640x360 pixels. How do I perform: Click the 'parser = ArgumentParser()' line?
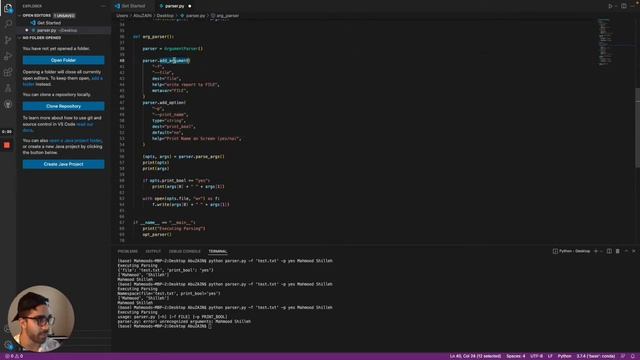point(173,49)
